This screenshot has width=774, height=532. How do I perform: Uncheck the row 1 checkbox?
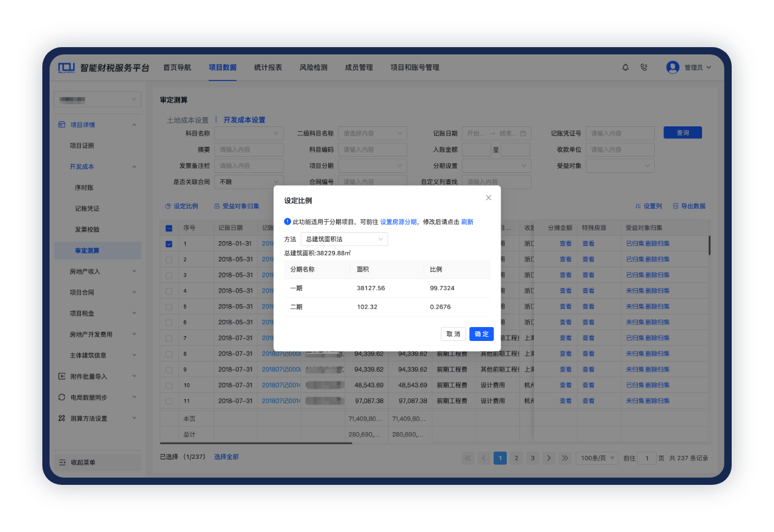[169, 244]
